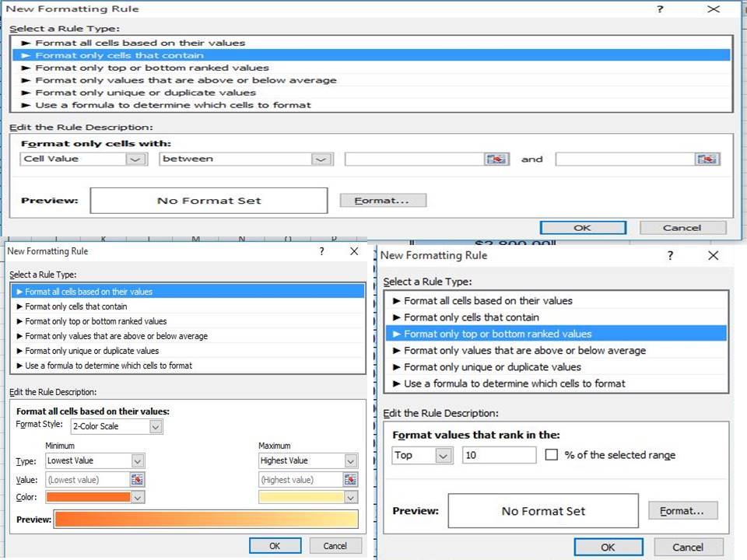Select 'Format only unique or duplicate values' in top dialog
747x560 pixels.
tap(372, 93)
